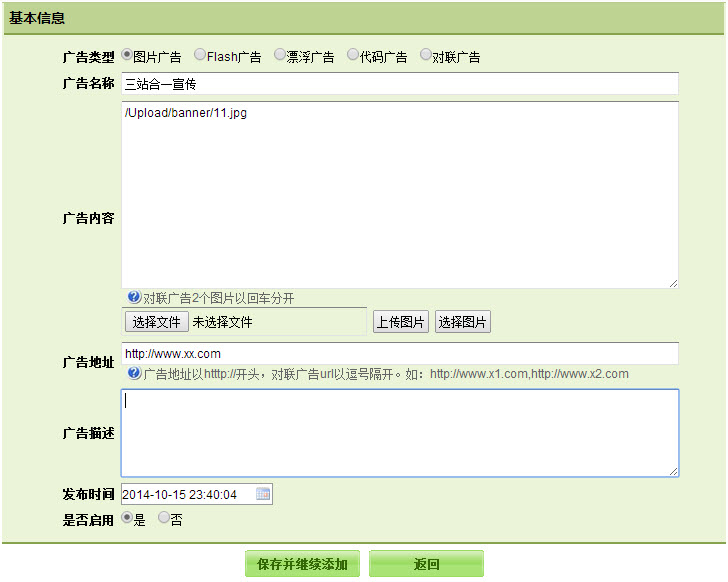Click the 广告描述 label
The width and height of the screenshot is (728, 582).
tap(88, 433)
